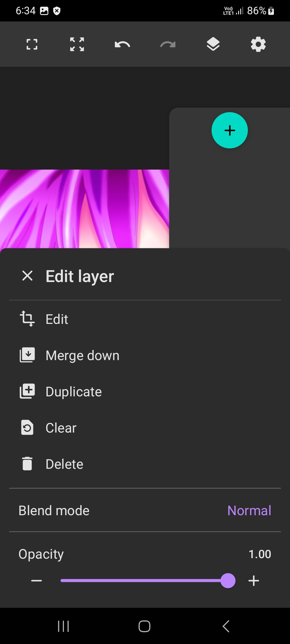Image resolution: width=290 pixels, height=644 pixels.
Task: Close the Edit layer sheet
Action: (x=27, y=276)
